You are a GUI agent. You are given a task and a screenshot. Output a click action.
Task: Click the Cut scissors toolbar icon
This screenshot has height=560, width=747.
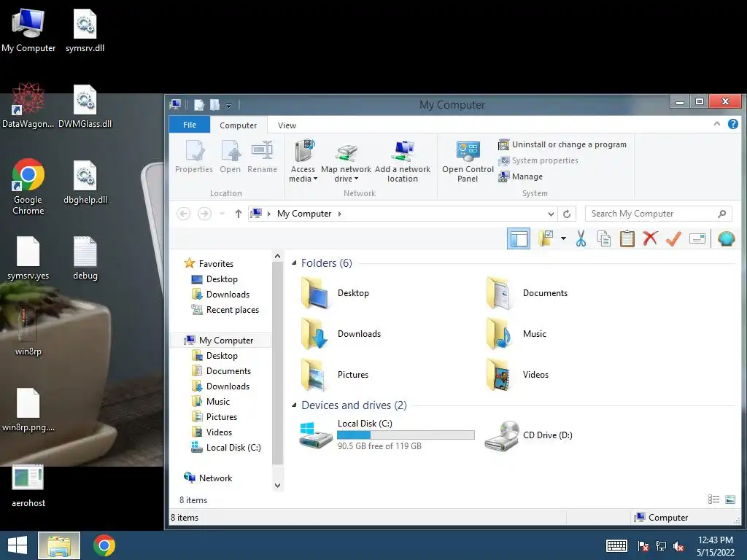[x=581, y=238]
